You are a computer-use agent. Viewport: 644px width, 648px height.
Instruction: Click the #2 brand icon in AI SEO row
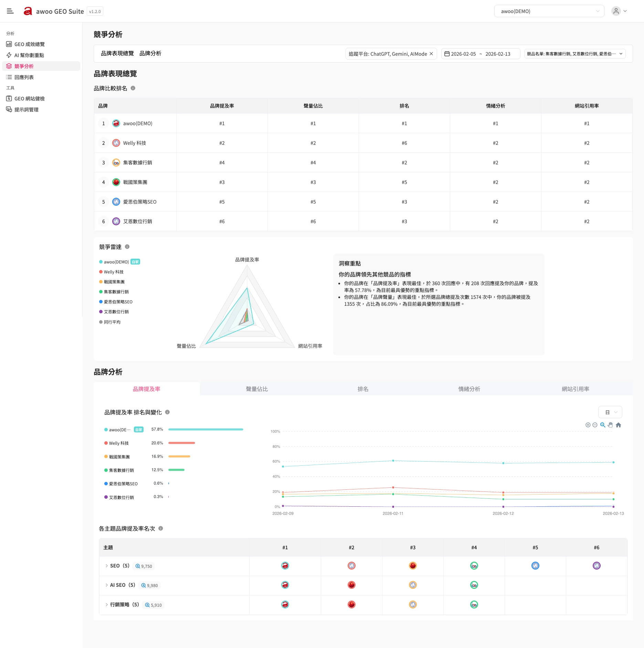[x=351, y=585]
